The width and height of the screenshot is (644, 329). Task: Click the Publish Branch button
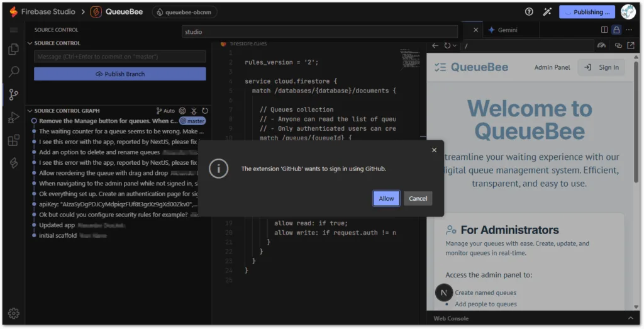[120, 74]
